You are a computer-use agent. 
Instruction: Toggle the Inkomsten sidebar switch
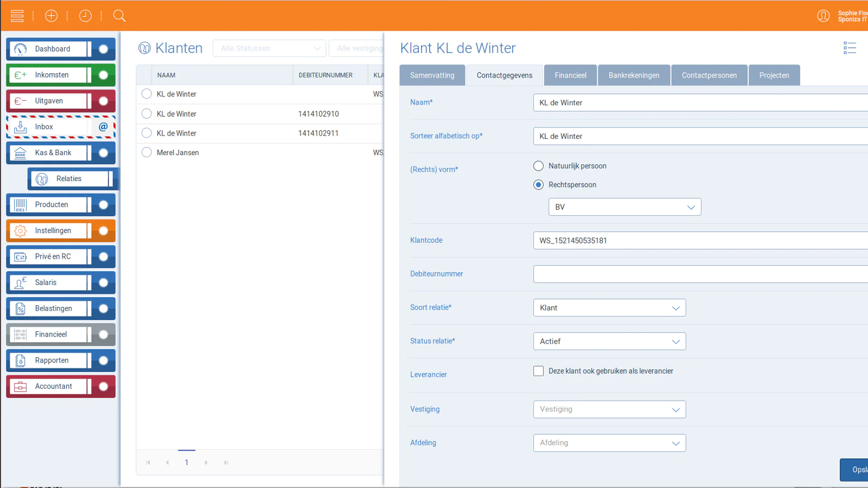(x=103, y=75)
